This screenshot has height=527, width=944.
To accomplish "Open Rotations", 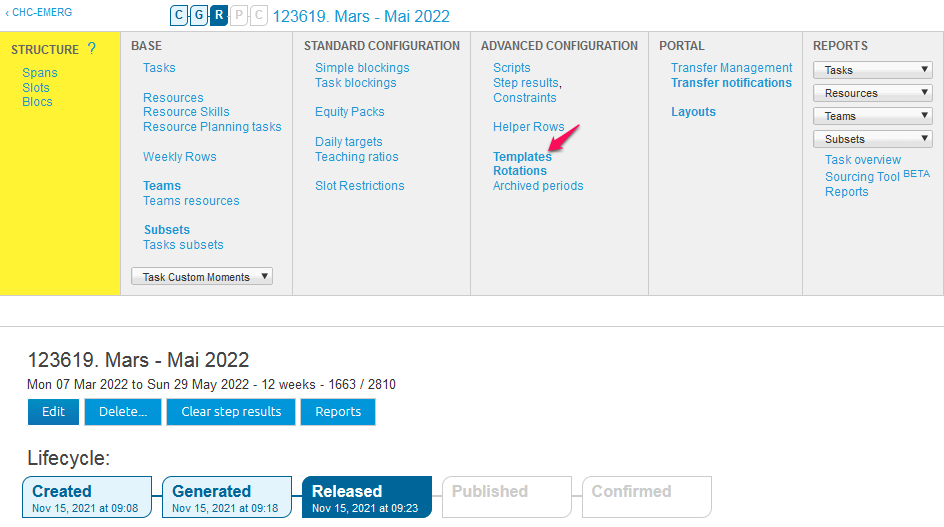I will pyautogui.click(x=520, y=170).
